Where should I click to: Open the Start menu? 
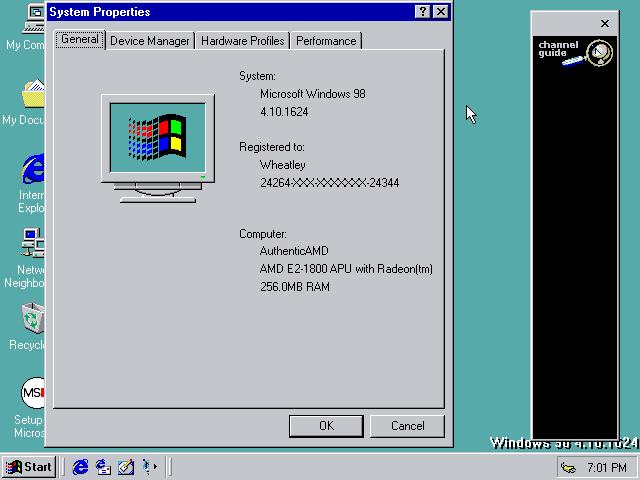[29, 467]
